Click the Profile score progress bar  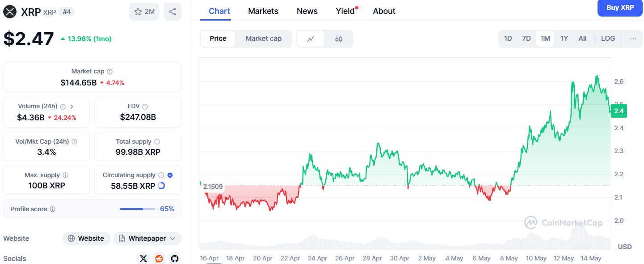pos(138,209)
